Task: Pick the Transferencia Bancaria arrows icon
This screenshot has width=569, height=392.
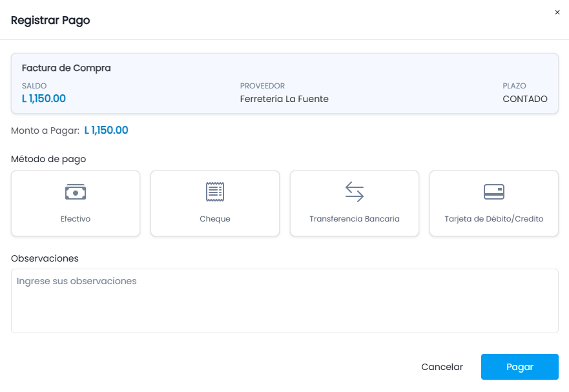Action: click(355, 192)
